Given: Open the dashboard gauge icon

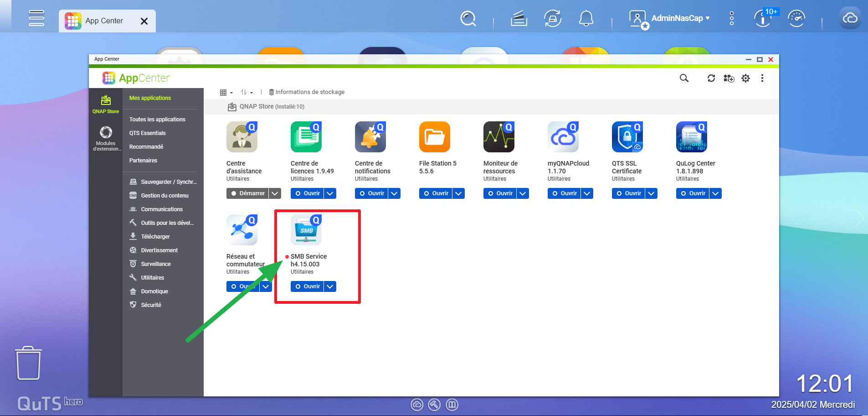Looking at the screenshot, I should 796,19.
